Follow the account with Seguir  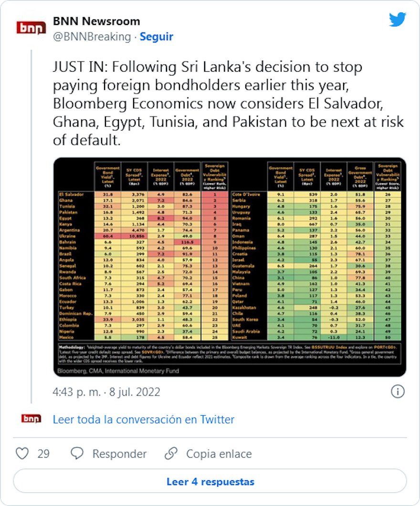[157, 37]
